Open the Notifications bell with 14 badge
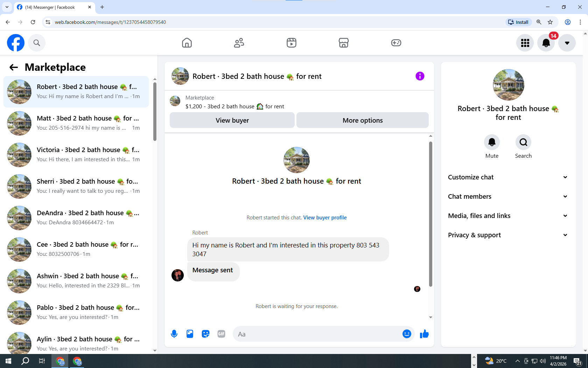588x368 pixels. [546, 43]
